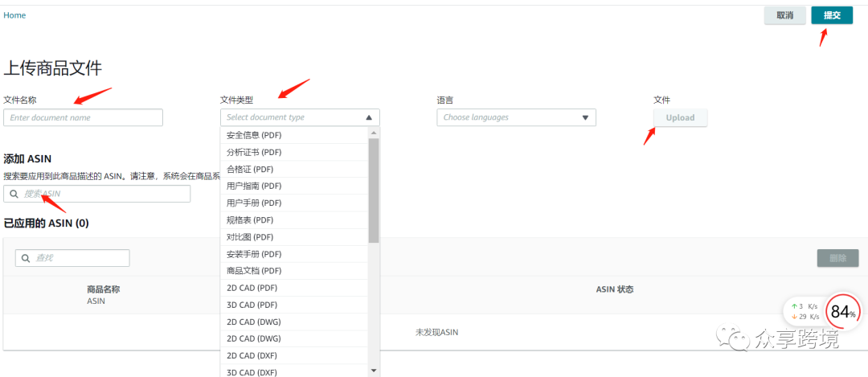Image resolution: width=868 pixels, height=377 pixels.
Task: Open the 84% floating monitor circle
Action: (843, 312)
